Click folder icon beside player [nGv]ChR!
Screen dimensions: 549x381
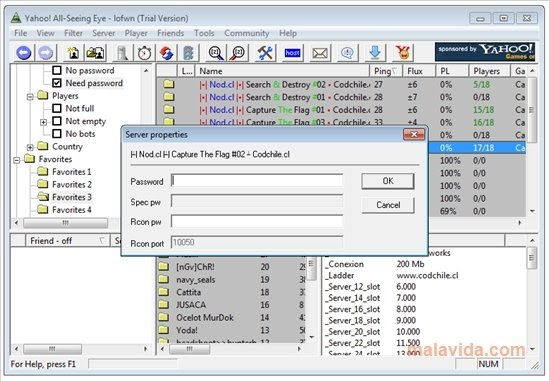pyautogui.click(x=163, y=267)
